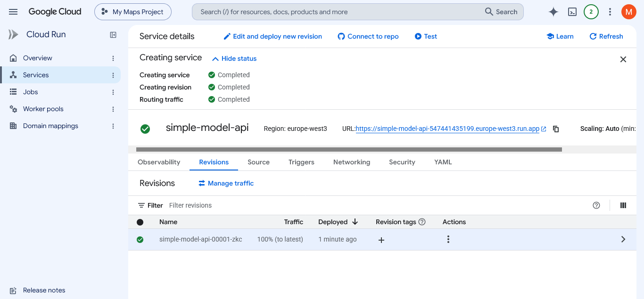Screen dimensions: 644x299
Task: Click the horizontal scrollbar under service info
Action: [x=349, y=150]
